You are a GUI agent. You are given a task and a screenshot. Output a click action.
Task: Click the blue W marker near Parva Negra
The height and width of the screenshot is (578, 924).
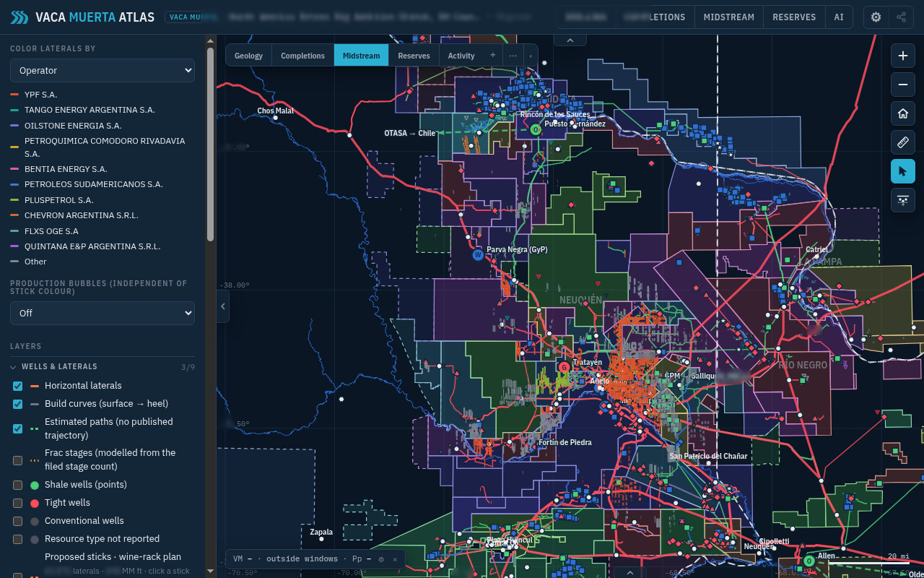tap(478, 255)
